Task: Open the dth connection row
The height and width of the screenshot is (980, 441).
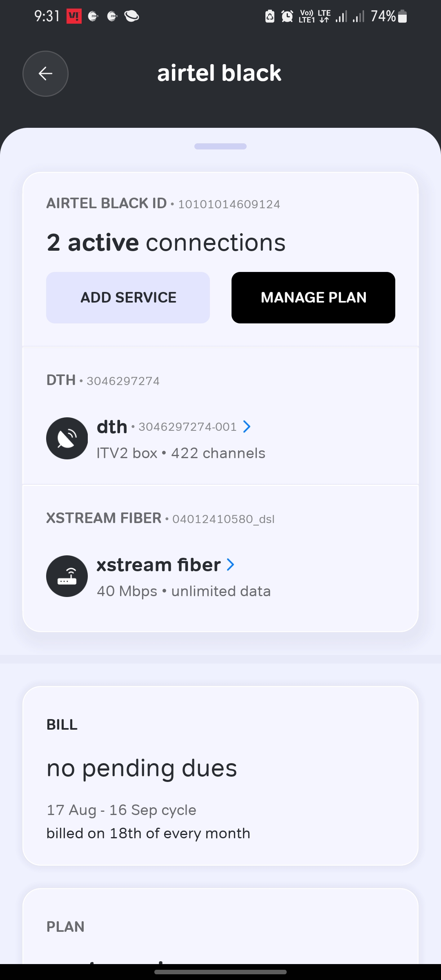Action: point(181,439)
